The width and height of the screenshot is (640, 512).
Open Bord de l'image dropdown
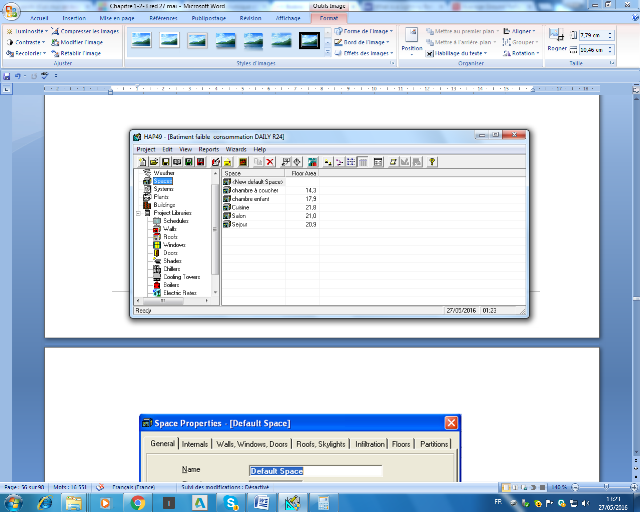point(362,42)
